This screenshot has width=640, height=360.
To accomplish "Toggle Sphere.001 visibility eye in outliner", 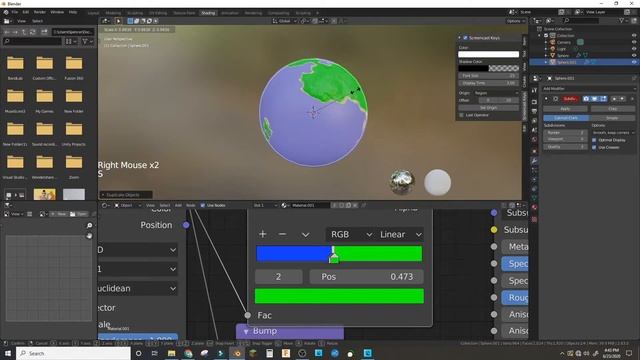I will [x=634, y=62].
